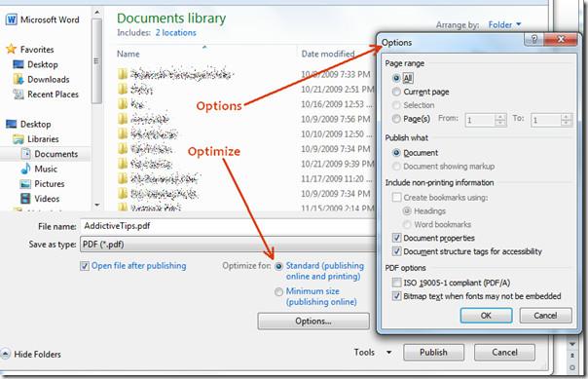The image size is (588, 379).
Task: Click the Options dialog help question mark
Action: 533,39
